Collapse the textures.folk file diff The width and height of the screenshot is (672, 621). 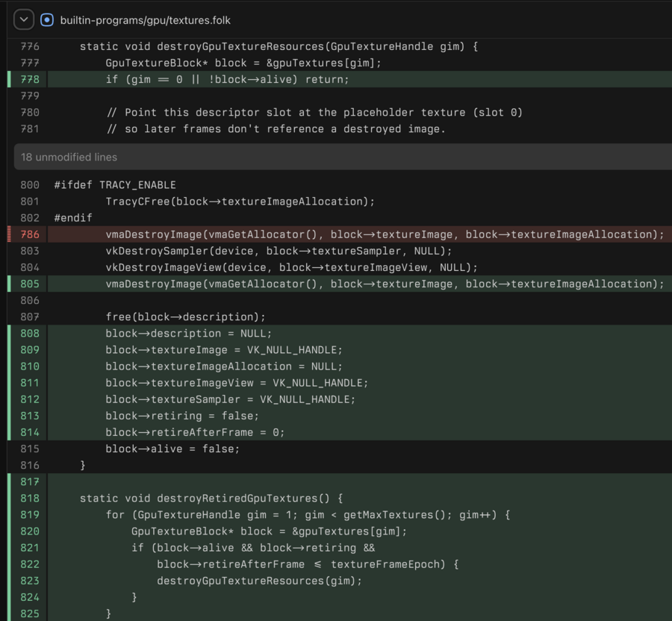click(24, 19)
